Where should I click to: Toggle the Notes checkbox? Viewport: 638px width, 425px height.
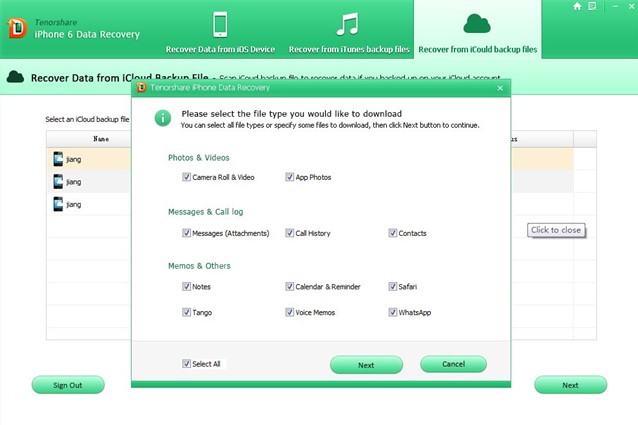(x=186, y=286)
